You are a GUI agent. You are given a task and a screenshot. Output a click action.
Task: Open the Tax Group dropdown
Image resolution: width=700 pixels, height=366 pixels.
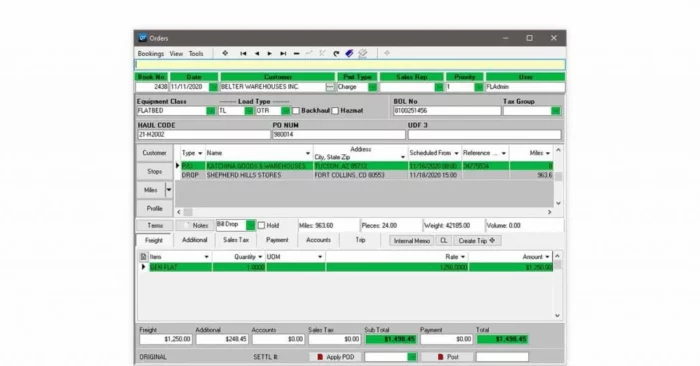tap(556, 111)
